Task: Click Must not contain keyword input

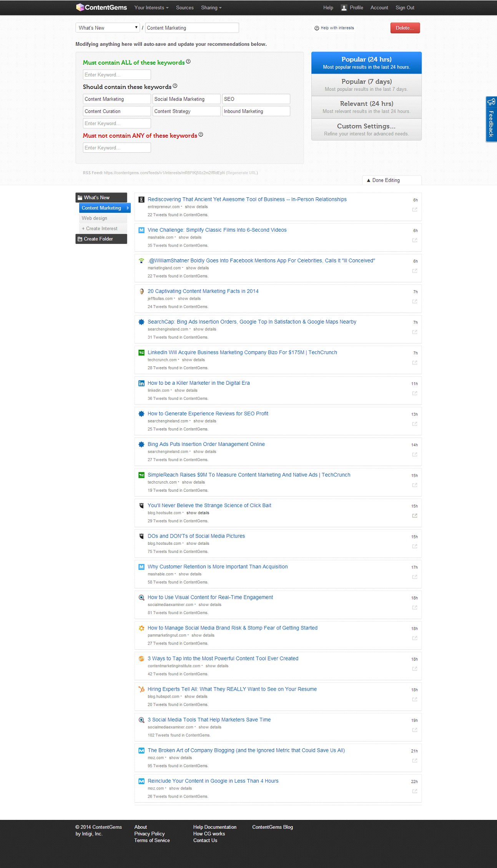Action: (x=117, y=148)
